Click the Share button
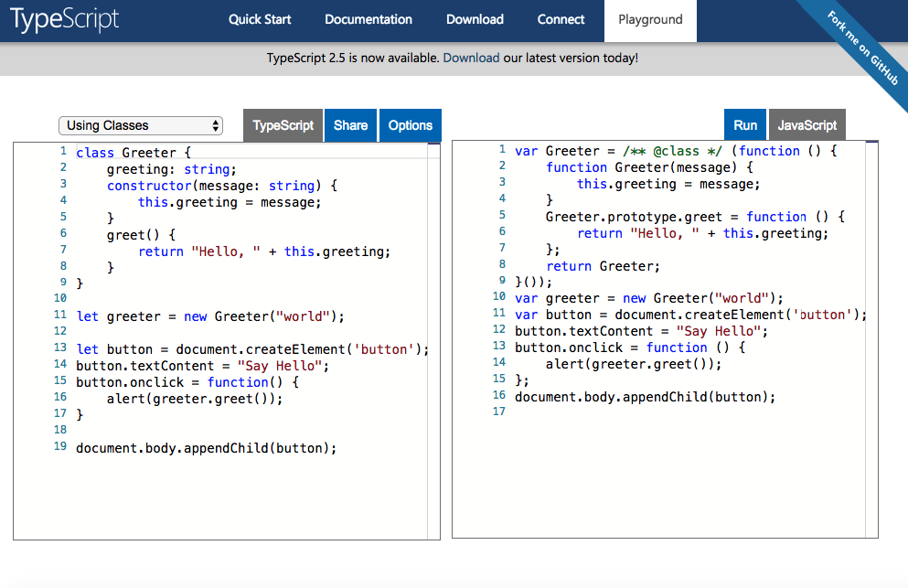 (350, 125)
